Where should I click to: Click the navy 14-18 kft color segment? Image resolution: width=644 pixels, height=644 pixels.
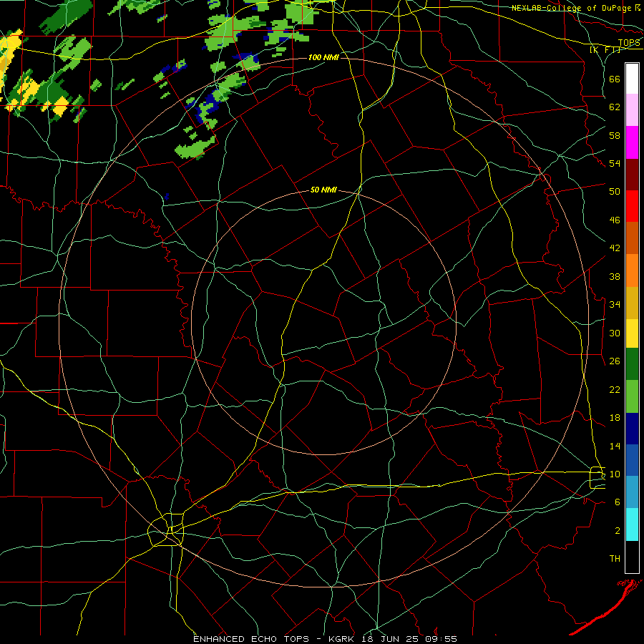632,429
